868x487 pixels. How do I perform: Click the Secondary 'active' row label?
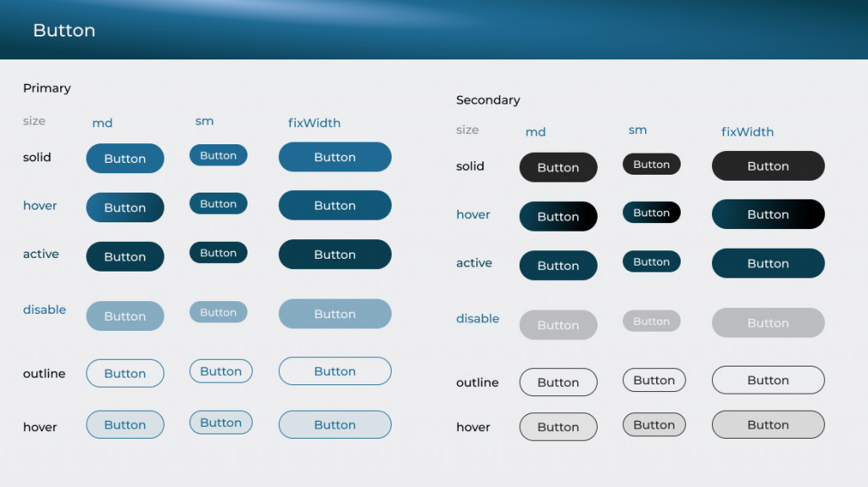pyautogui.click(x=475, y=263)
